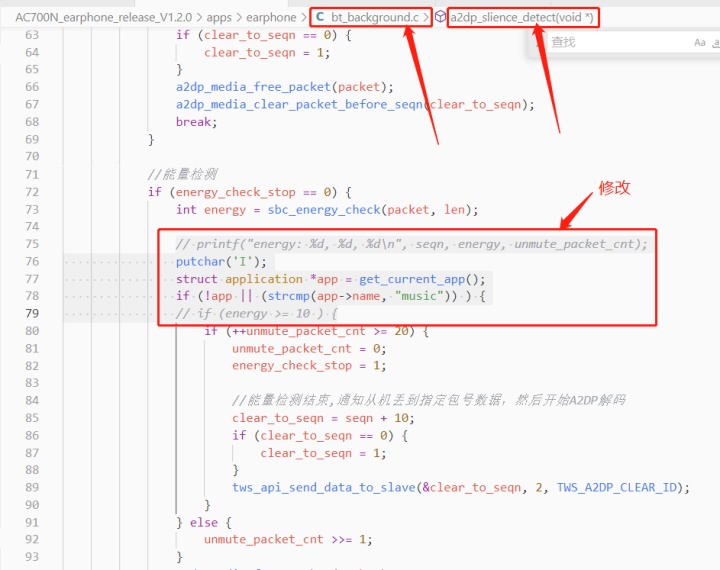The width and height of the screenshot is (720, 570).
Task: Click the chevron after the apps breadcrumb
Action: tap(239, 17)
